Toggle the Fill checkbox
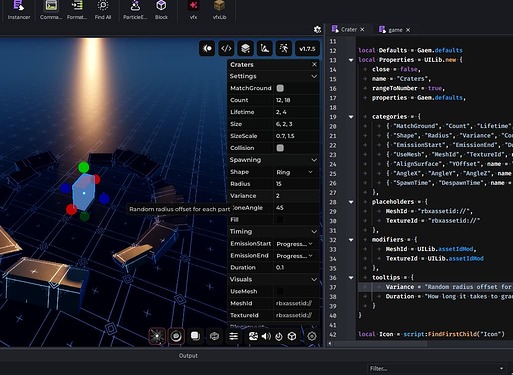This screenshot has width=513, height=375. pyautogui.click(x=280, y=220)
